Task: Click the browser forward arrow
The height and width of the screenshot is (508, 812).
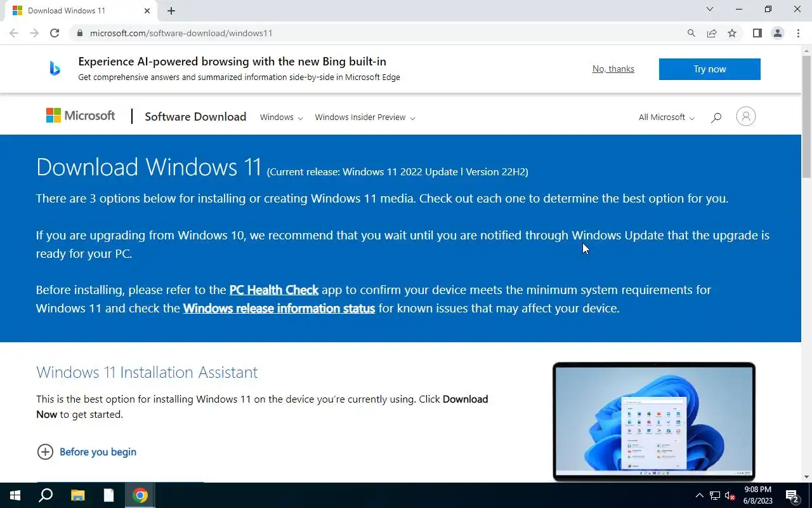Action: click(x=34, y=33)
